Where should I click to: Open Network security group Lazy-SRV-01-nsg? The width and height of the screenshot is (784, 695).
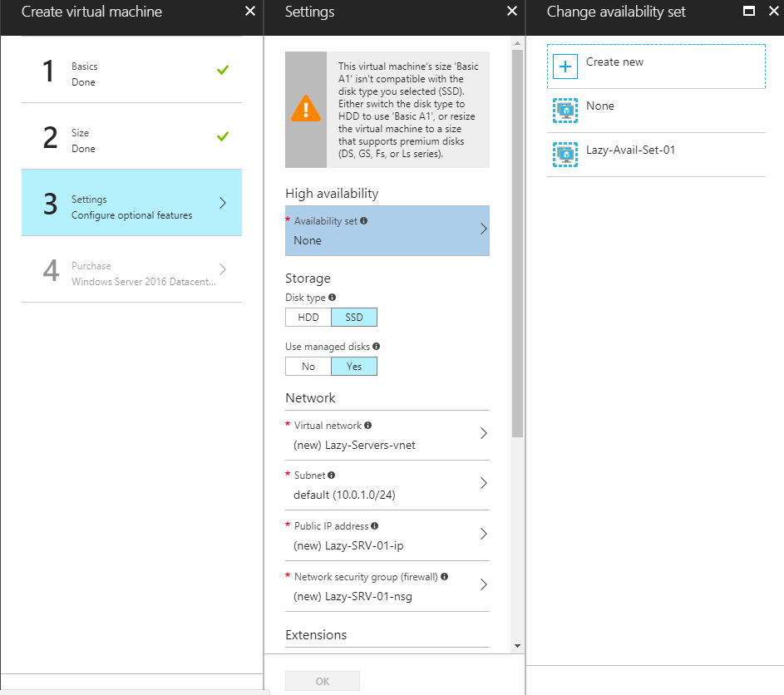click(387, 586)
